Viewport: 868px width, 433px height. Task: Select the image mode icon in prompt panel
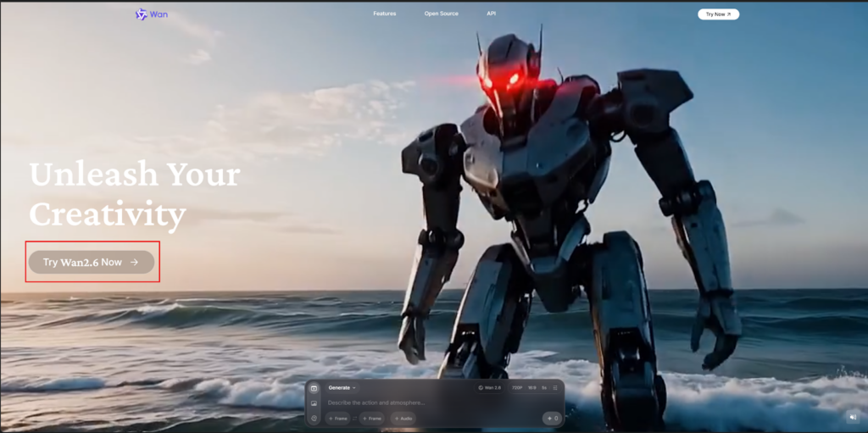(314, 403)
